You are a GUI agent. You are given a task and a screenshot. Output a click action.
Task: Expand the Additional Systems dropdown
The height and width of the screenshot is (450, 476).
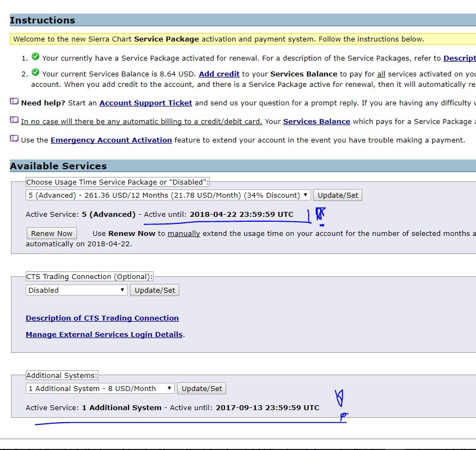pos(100,388)
